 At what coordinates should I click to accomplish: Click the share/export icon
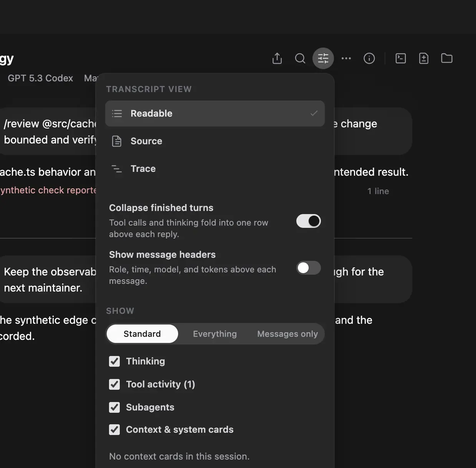[277, 58]
